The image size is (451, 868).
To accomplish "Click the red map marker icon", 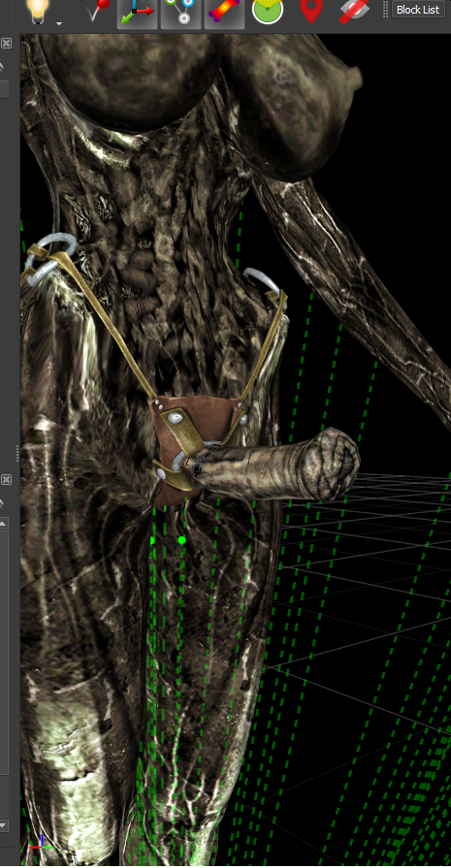I will [x=311, y=11].
